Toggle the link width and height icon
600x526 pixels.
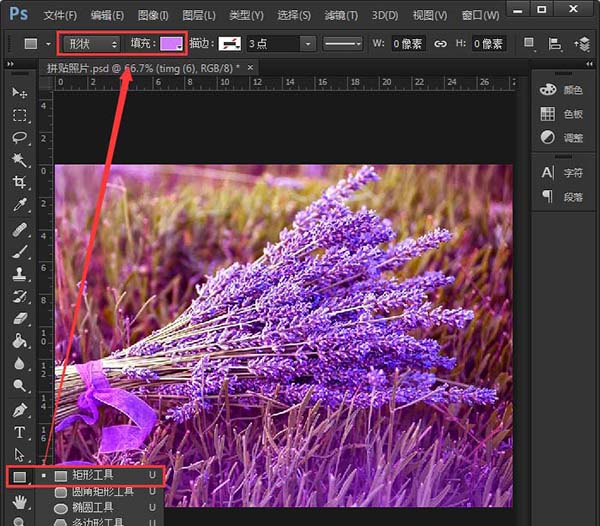(x=440, y=44)
